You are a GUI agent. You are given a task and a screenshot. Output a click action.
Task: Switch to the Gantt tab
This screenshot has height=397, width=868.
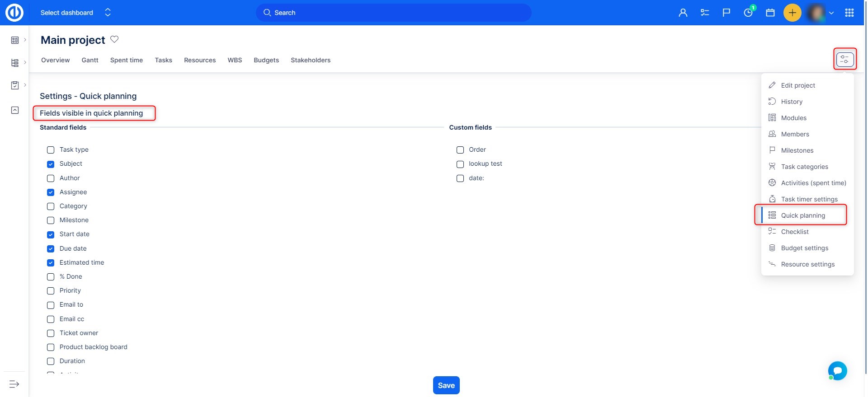pyautogui.click(x=90, y=60)
